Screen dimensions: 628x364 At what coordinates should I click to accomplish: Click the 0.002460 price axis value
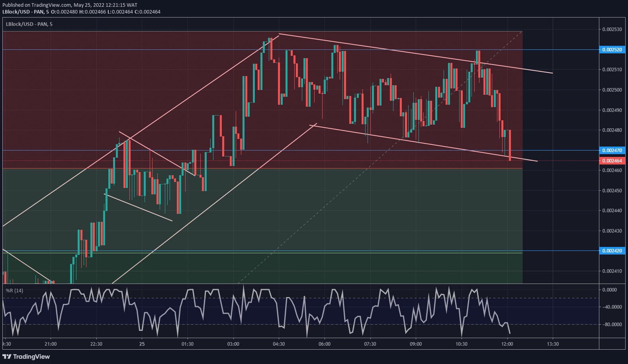point(612,170)
